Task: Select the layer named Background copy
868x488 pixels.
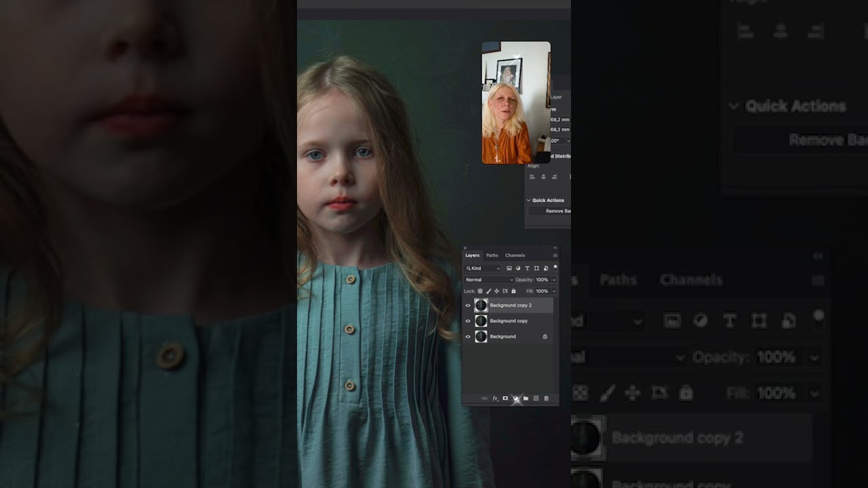Action: click(509, 321)
